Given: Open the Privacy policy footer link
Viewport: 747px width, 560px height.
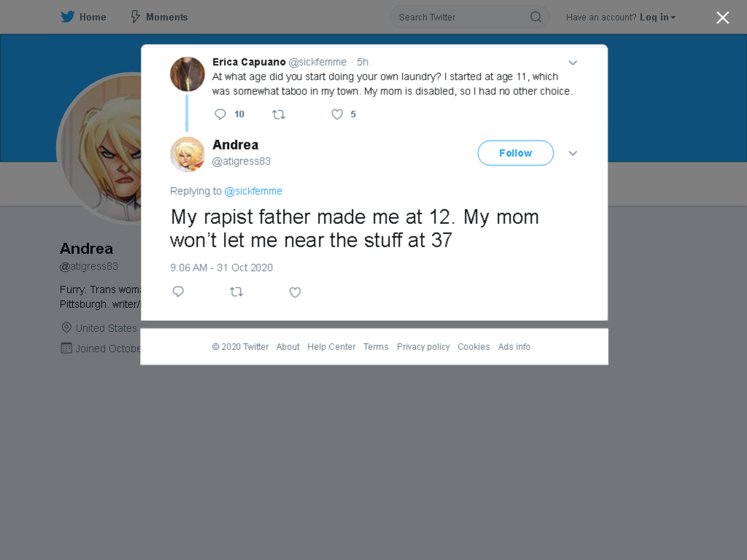Looking at the screenshot, I should pyautogui.click(x=423, y=346).
